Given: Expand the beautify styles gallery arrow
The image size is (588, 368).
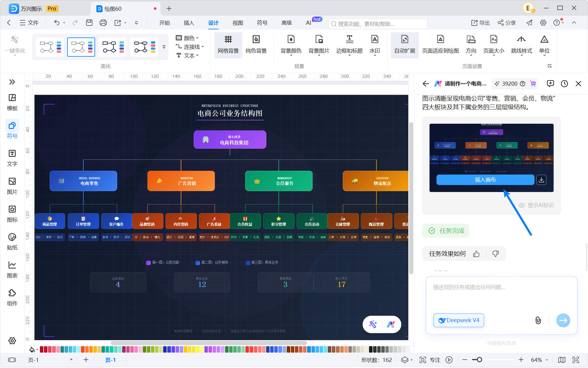Looking at the screenshot, I should pos(164,47).
